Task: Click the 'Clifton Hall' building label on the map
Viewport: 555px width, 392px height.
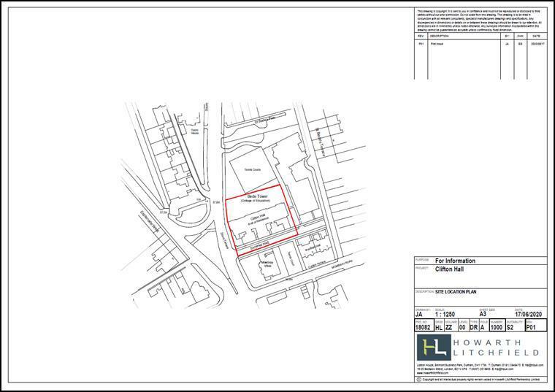Action: (x=258, y=216)
